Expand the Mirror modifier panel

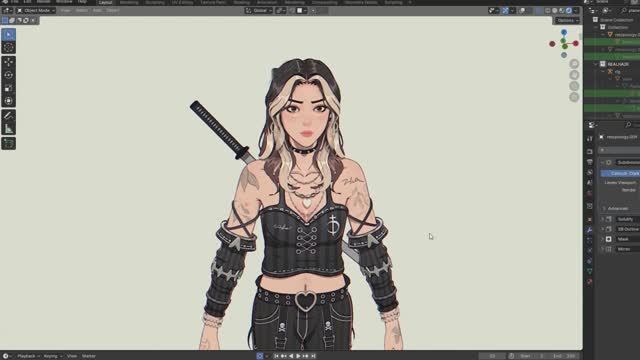(x=602, y=249)
